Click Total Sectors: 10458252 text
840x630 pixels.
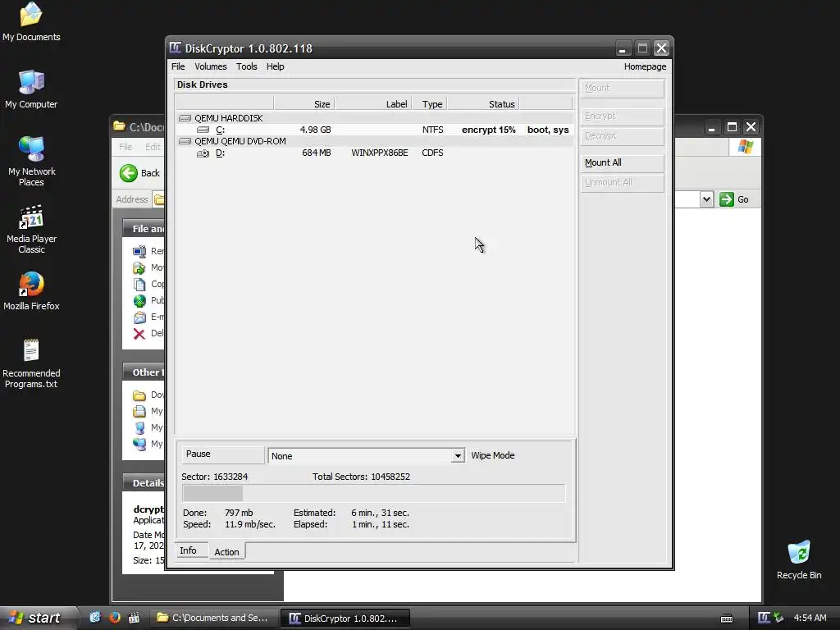pyautogui.click(x=361, y=477)
